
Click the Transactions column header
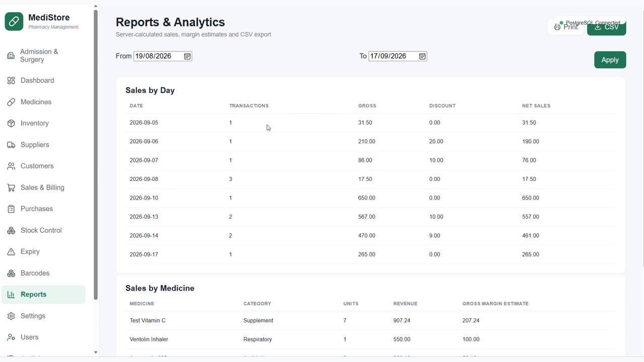pos(249,106)
